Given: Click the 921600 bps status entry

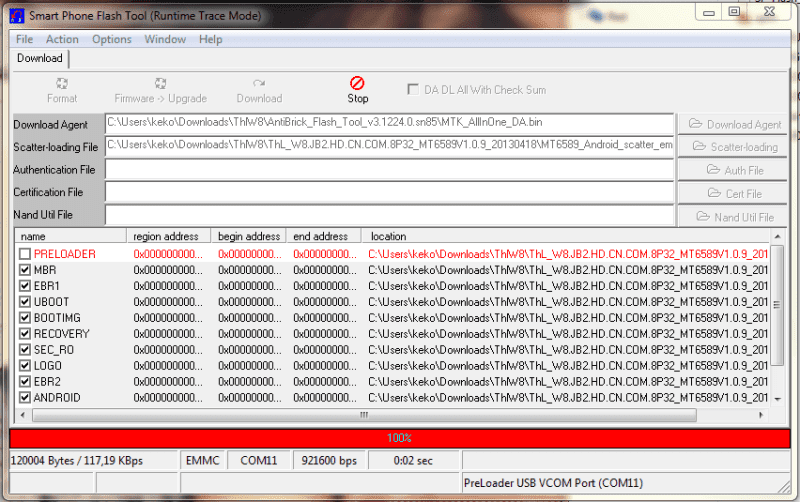Looking at the screenshot, I should [329, 461].
